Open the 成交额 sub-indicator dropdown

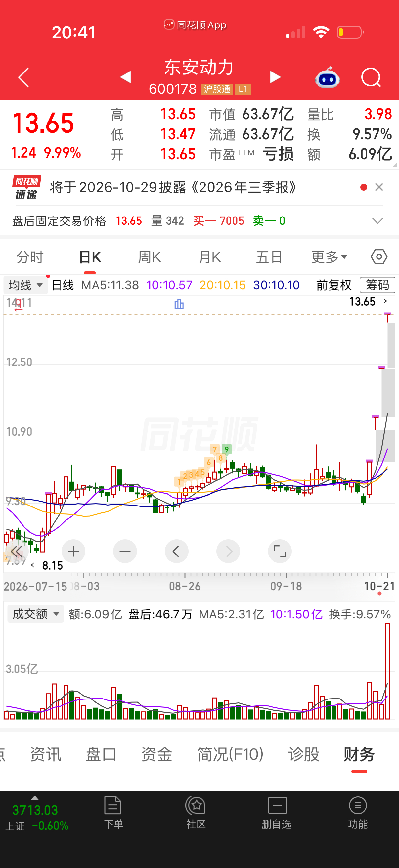pos(36,614)
